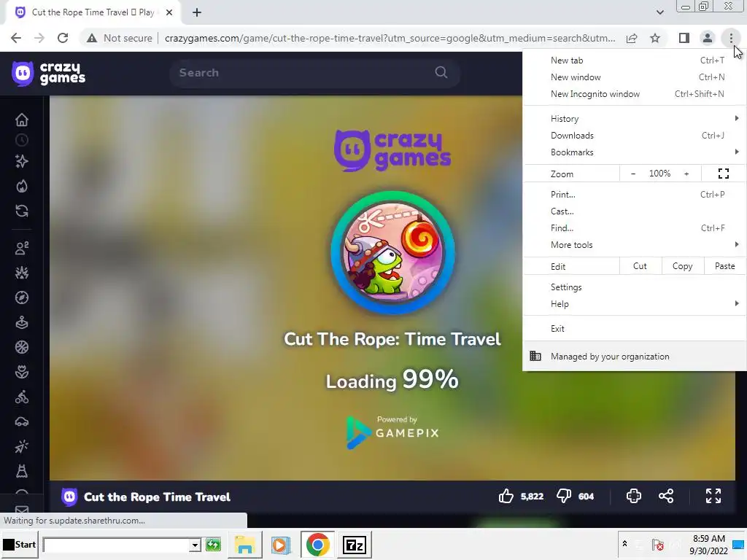Open the action games burst icon
The width and height of the screenshot is (747, 560).
[22, 273]
